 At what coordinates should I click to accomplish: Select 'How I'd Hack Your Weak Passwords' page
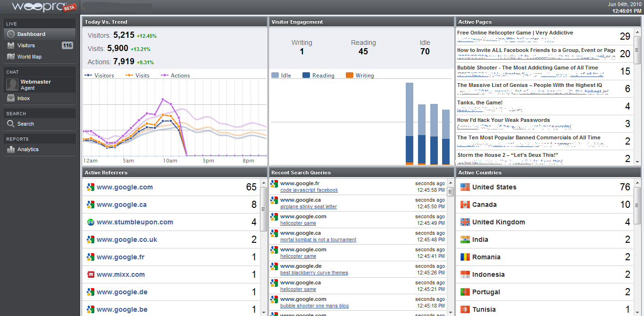544,124
